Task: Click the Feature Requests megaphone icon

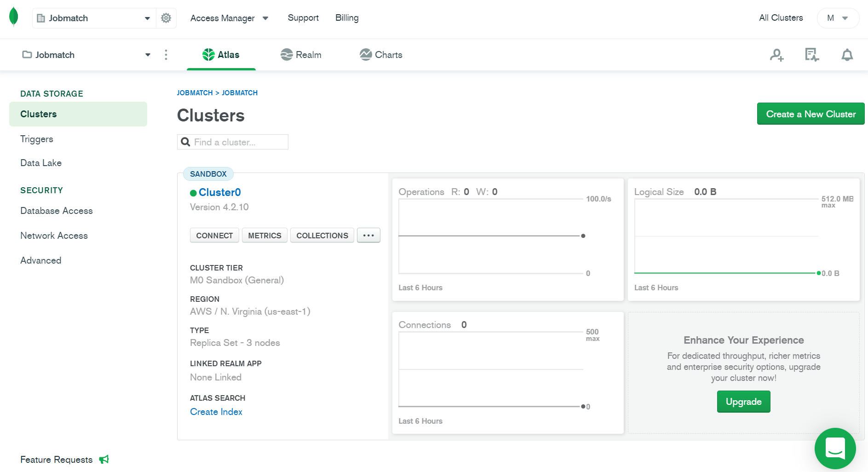Action: coord(104,459)
